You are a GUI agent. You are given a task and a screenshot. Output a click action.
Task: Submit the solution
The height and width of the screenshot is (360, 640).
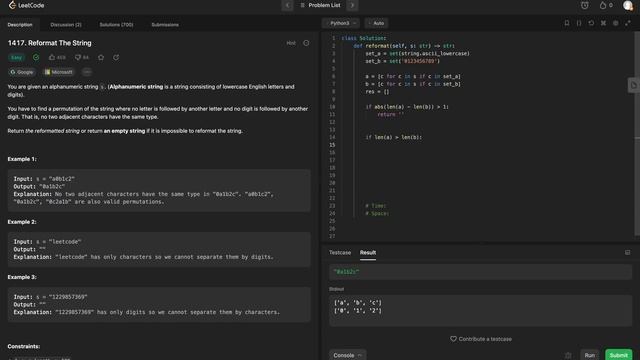[x=618, y=355]
